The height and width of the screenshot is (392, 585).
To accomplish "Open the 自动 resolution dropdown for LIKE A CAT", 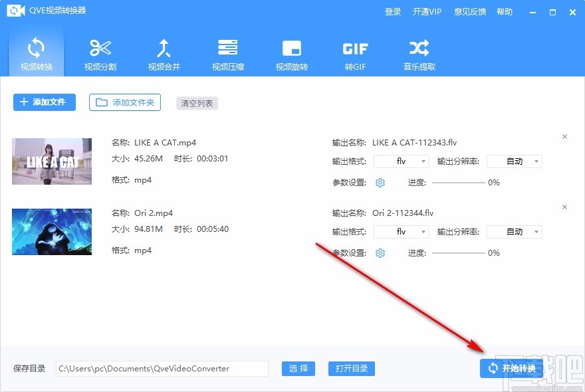I will point(515,161).
